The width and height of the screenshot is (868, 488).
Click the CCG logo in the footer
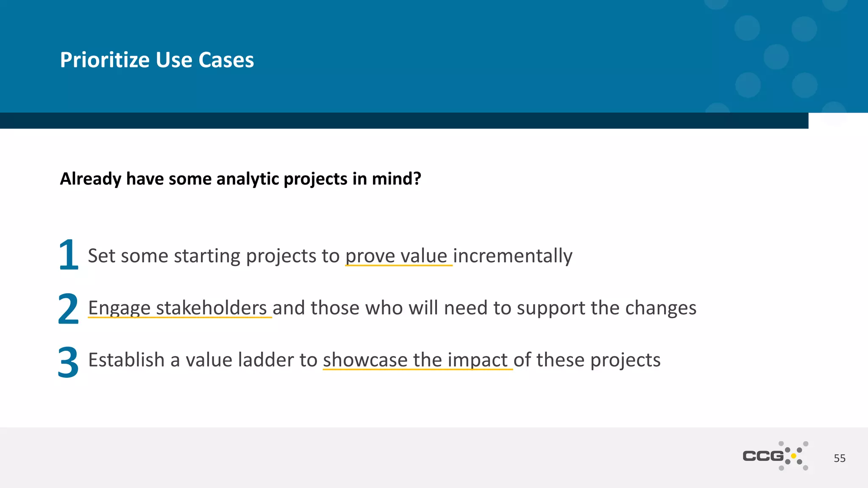(775, 456)
